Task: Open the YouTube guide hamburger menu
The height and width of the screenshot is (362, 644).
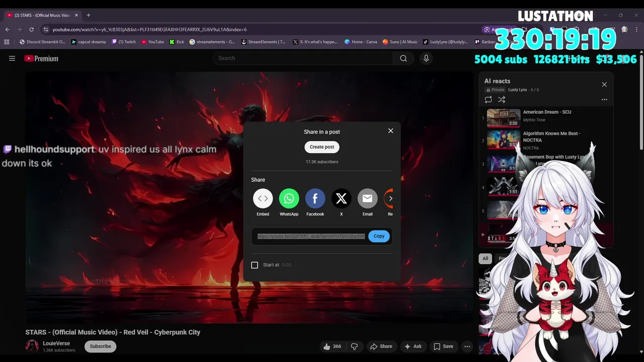Action: click(12, 58)
